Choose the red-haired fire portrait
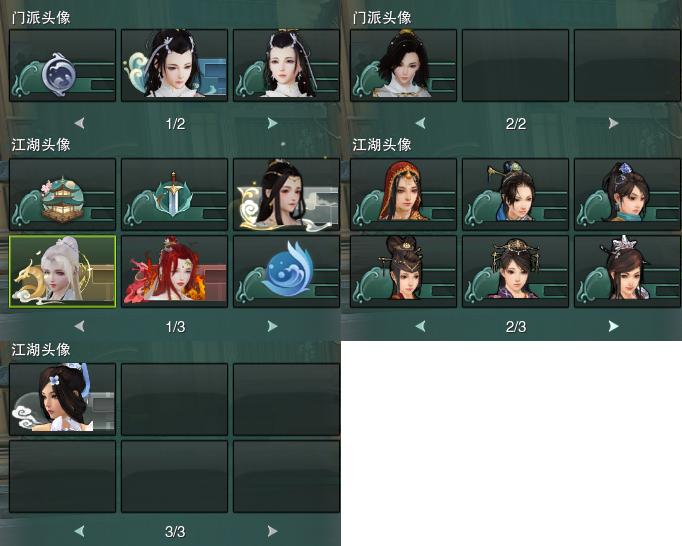The height and width of the screenshot is (546, 682). pos(174,272)
